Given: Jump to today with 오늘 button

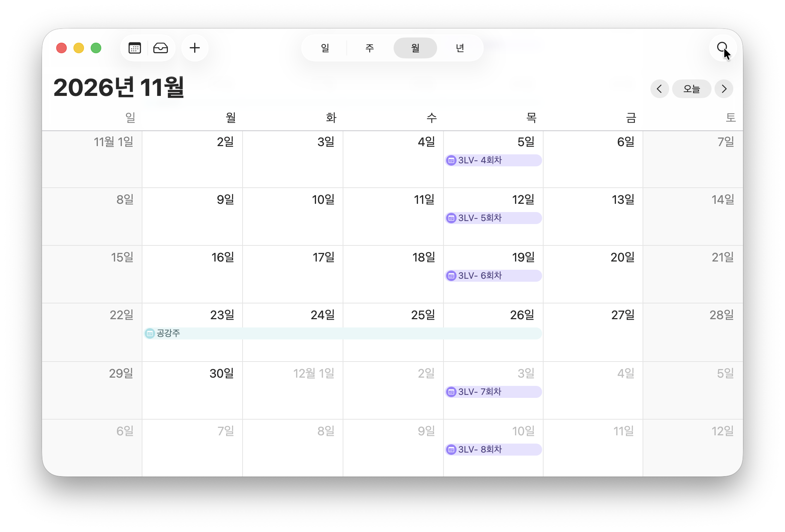Looking at the screenshot, I should pyautogui.click(x=692, y=89).
